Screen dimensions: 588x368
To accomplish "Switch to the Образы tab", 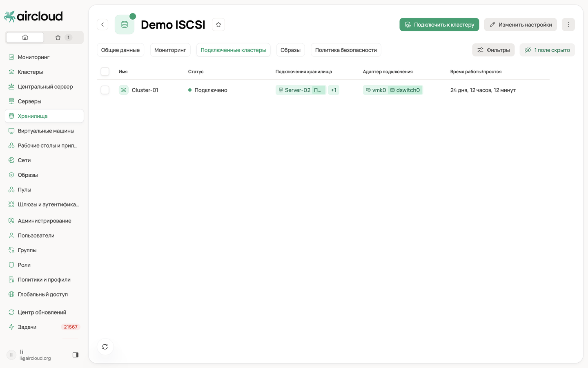I will pyautogui.click(x=290, y=50).
